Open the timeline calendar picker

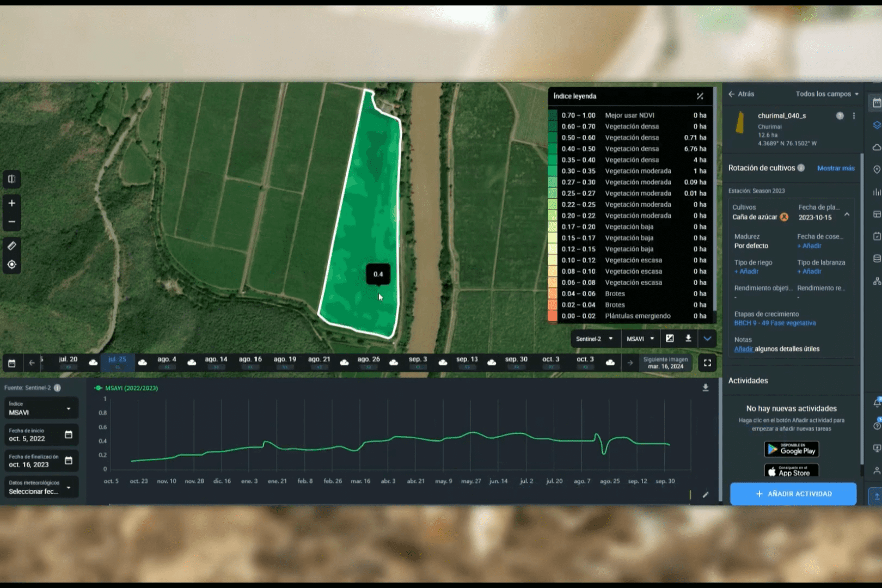[x=11, y=363]
